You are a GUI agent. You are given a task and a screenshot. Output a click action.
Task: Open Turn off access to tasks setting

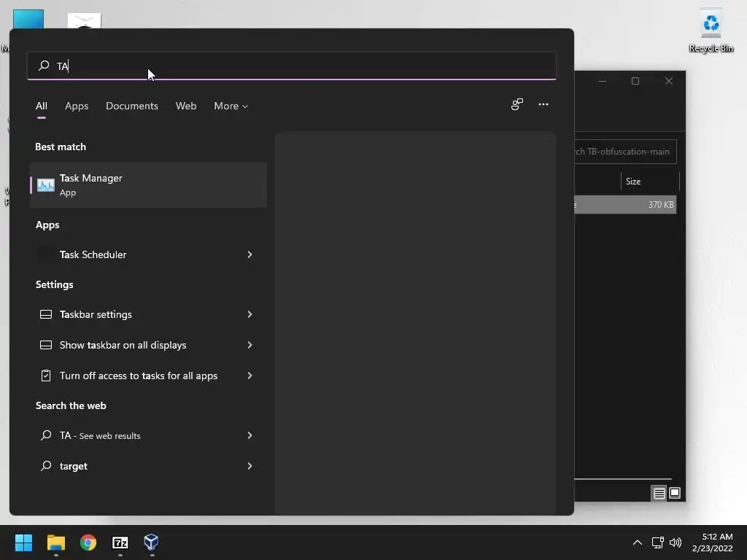click(x=148, y=376)
